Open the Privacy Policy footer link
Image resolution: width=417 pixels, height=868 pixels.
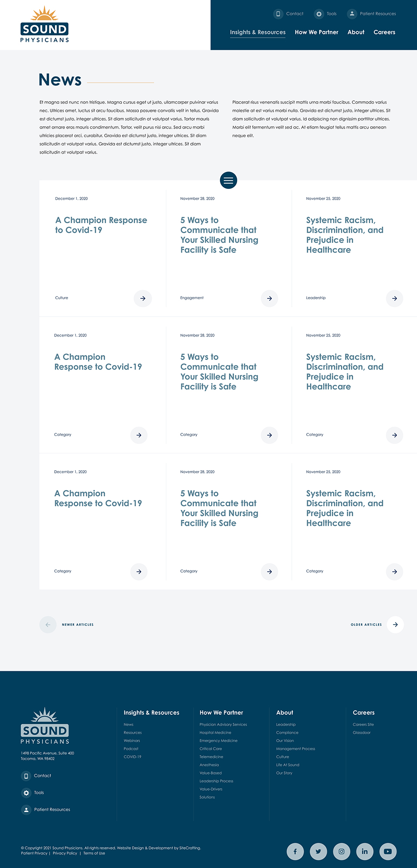(x=65, y=853)
